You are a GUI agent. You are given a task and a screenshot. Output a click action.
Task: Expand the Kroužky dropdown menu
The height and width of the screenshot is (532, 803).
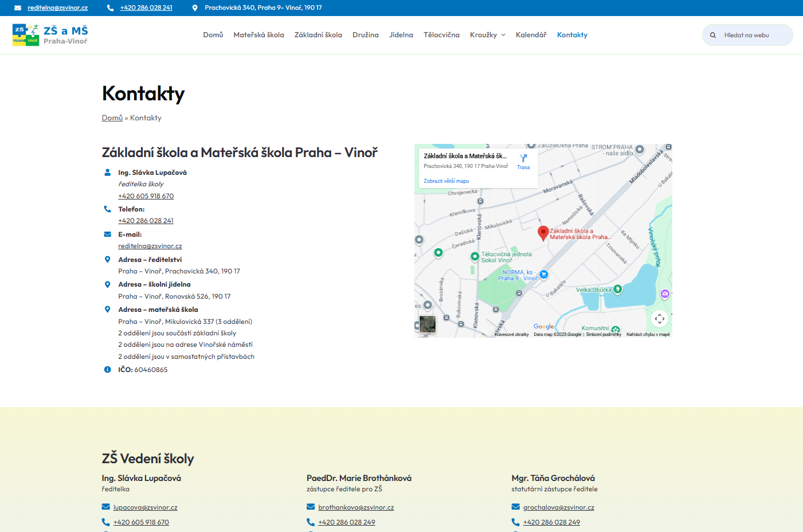487,35
